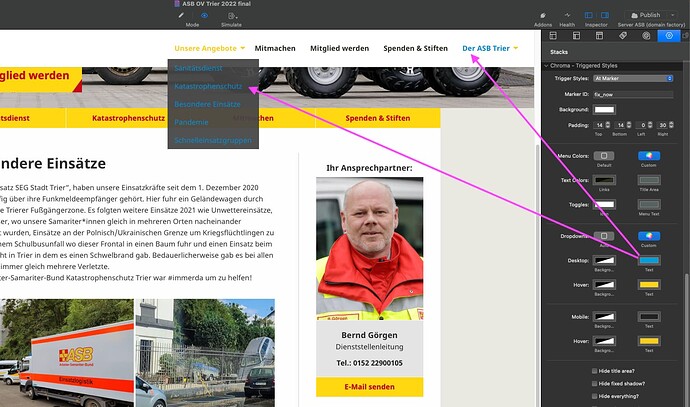690x407 pixels.
Task: Adjust the Left padding stepper
Action: [x=650, y=125]
